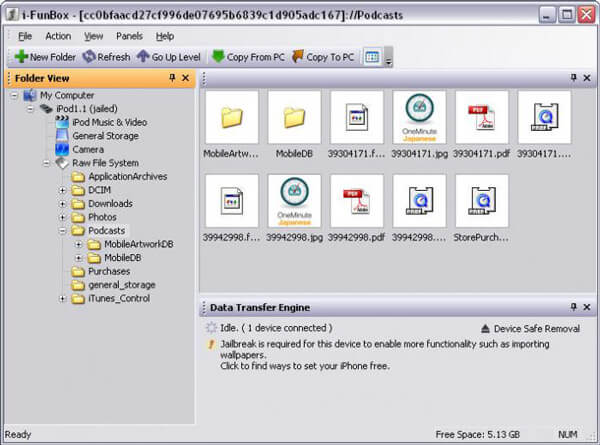600x445 pixels.
Task: Expand the DCIM folder node
Action: pyautogui.click(x=62, y=190)
